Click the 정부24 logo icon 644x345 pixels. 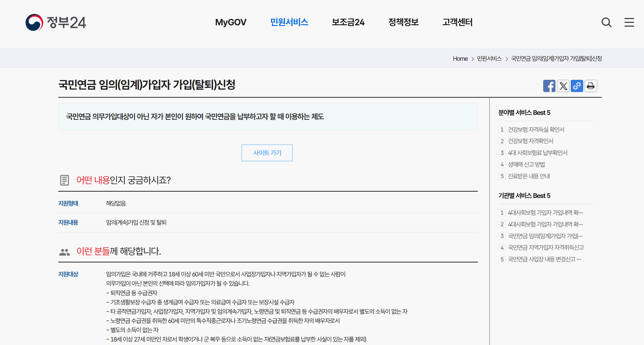[x=34, y=22]
